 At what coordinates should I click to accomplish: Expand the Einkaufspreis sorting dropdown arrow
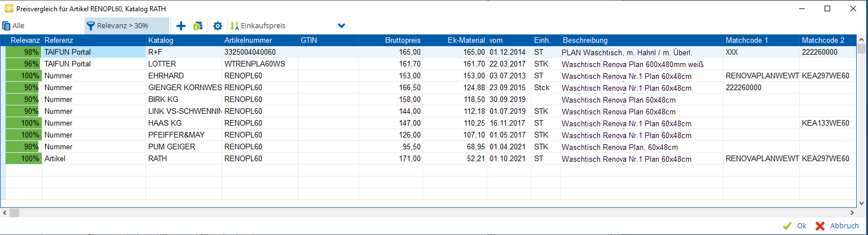click(341, 26)
